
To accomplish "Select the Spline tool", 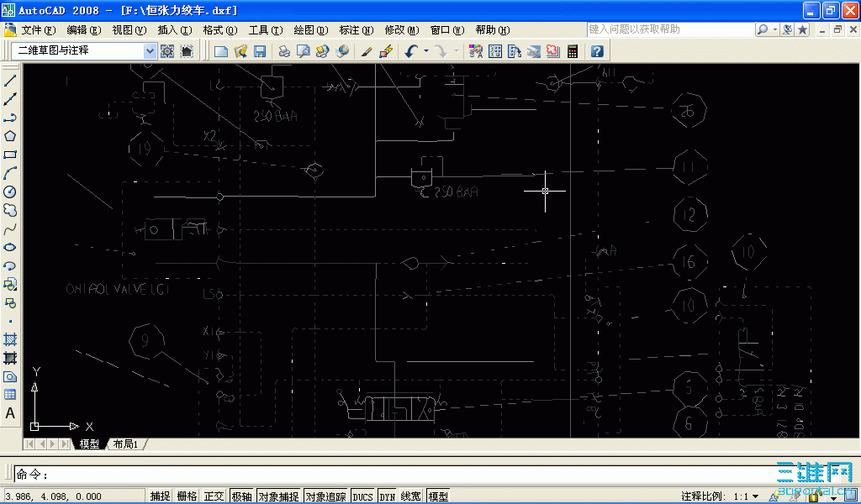I will (10, 228).
